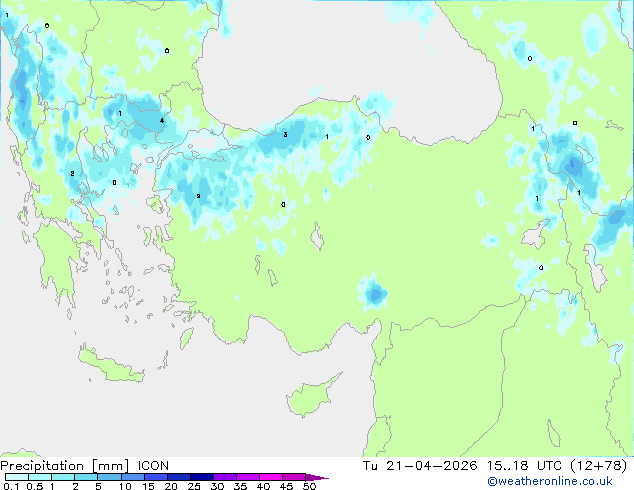Click the '0.5' legend label

[x=34, y=486]
